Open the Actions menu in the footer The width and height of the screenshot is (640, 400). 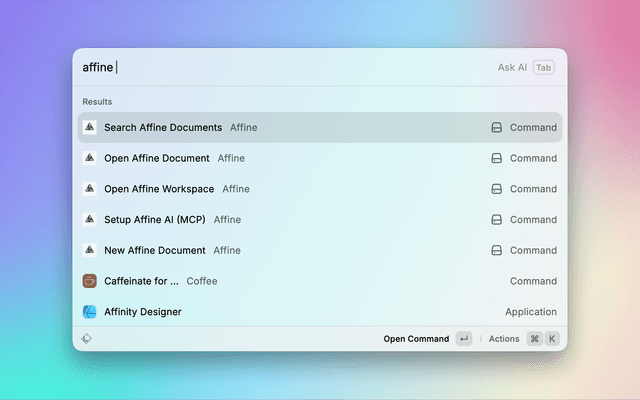point(504,339)
